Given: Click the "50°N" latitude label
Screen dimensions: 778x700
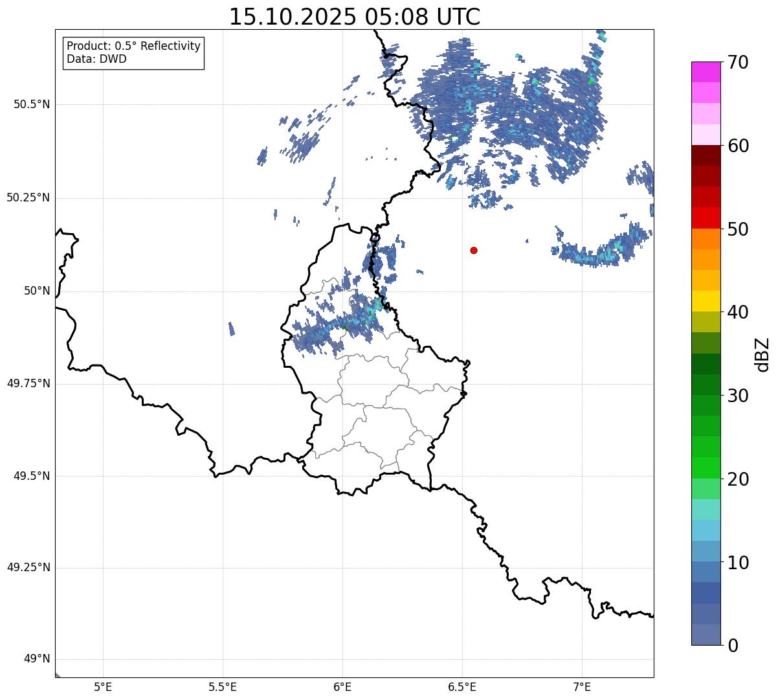Looking at the screenshot, I should pos(37,291).
